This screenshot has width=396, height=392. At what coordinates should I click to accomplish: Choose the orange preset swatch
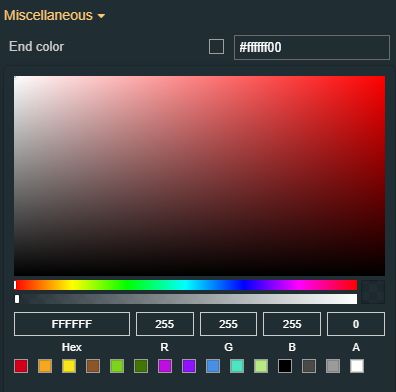[45, 366]
